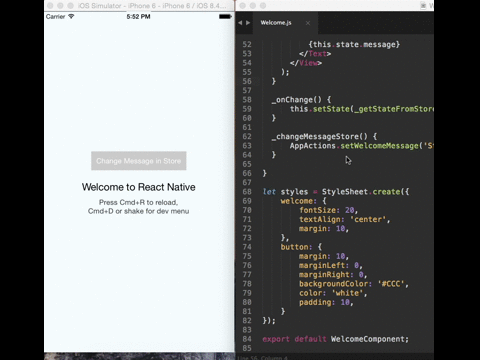Viewport: 480px width, 360px height.
Task: Click StyleSheet.create on line 68
Action: coord(361,192)
